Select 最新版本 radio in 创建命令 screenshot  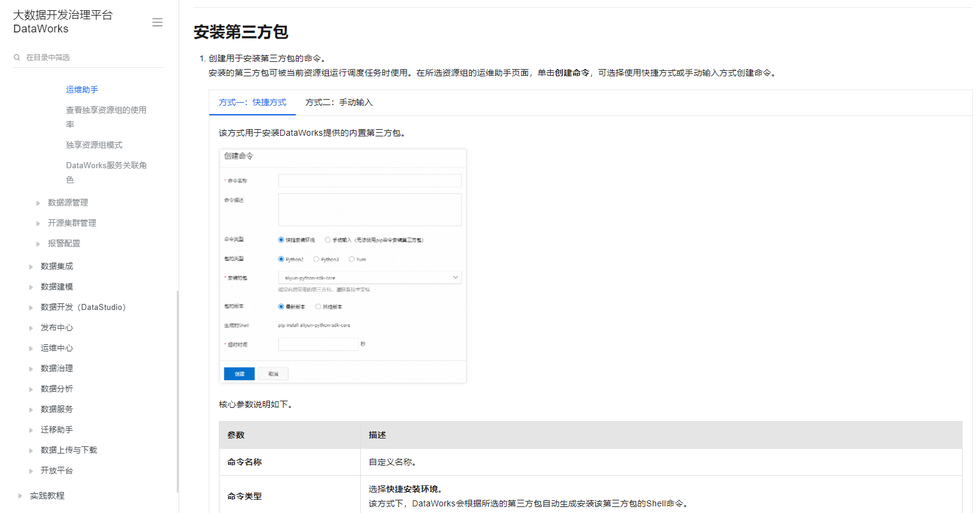tap(281, 306)
